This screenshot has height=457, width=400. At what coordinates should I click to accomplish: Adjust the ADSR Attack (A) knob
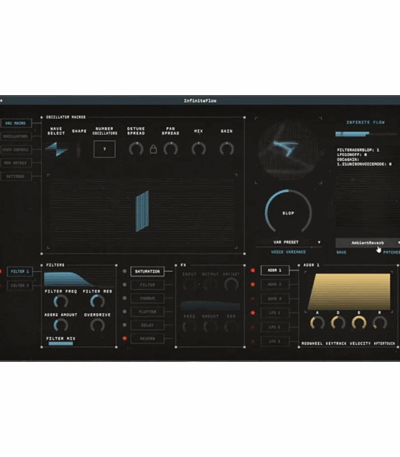coord(317,323)
